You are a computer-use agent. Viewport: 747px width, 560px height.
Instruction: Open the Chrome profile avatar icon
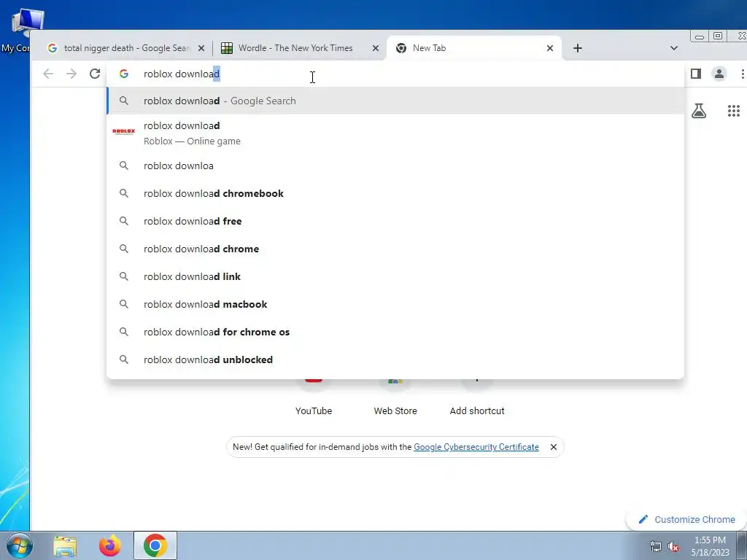(x=719, y=74)
